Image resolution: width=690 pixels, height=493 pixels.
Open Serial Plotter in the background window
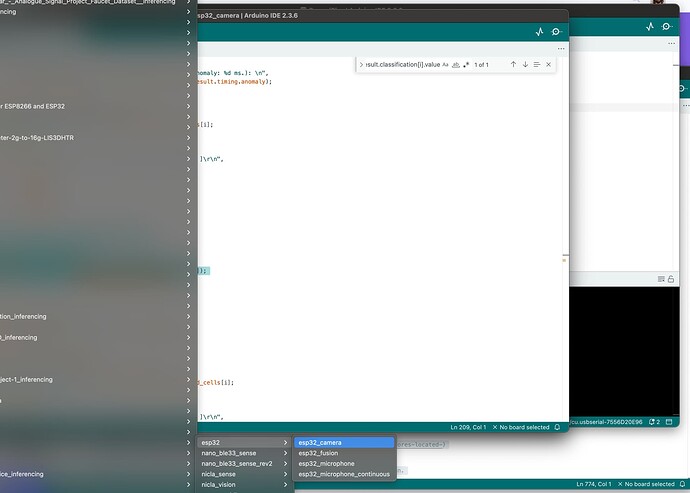point(650,26)
